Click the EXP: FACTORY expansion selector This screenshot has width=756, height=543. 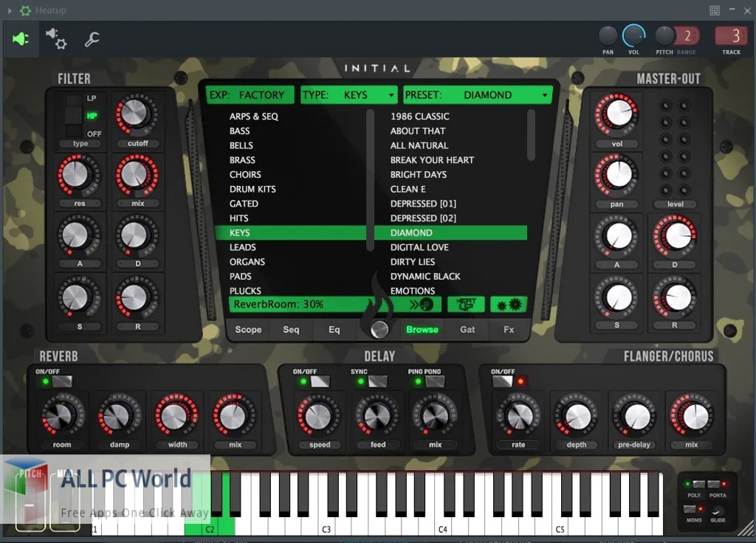[250, 95]
